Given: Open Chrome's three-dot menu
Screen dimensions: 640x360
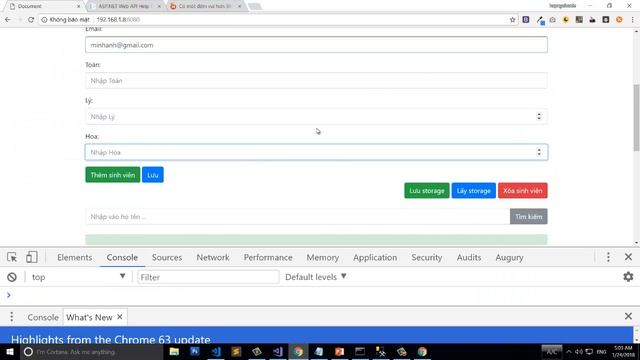Looking at the screenshot, I should 633,19.
